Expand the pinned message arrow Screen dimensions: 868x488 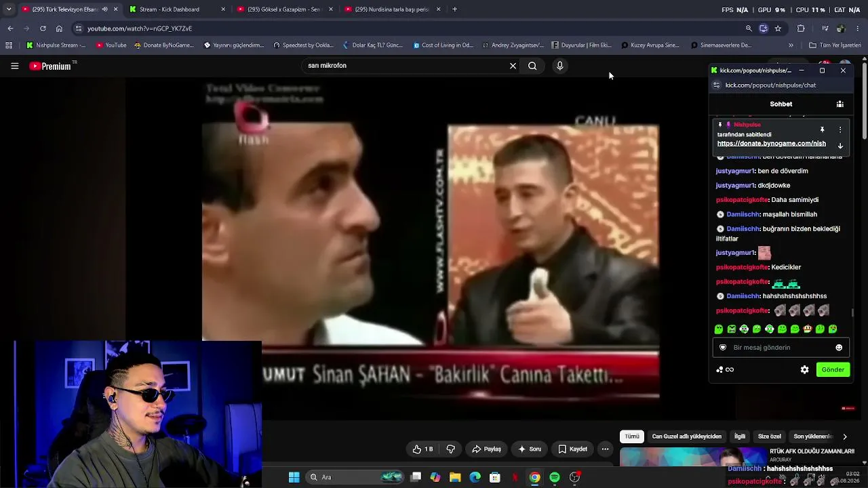tap(840, 146)
